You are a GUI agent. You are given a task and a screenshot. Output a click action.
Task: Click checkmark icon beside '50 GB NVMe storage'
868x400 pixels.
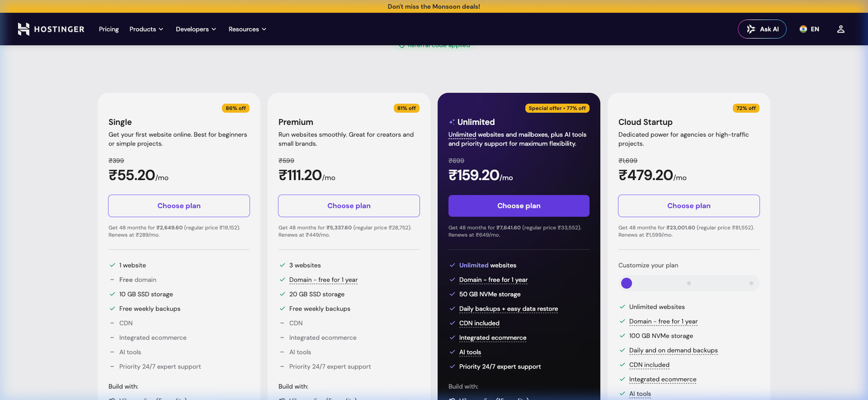coord(452,294)
